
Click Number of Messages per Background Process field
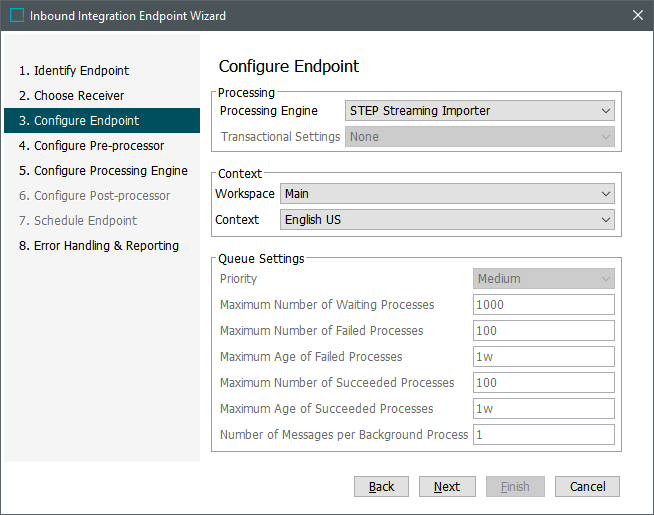(x=543, y=435)
